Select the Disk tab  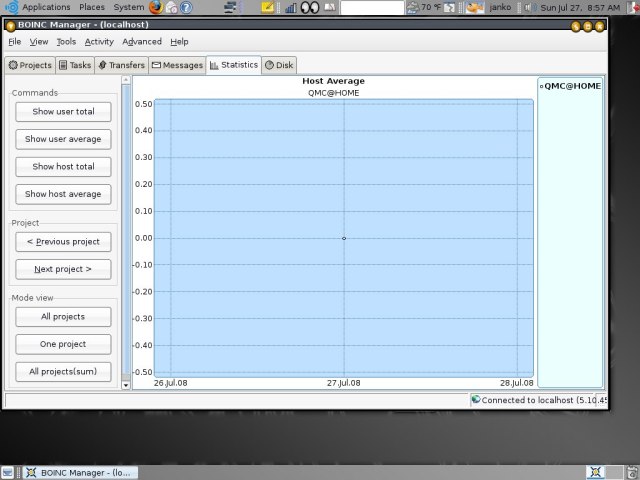tap(279, 65)
